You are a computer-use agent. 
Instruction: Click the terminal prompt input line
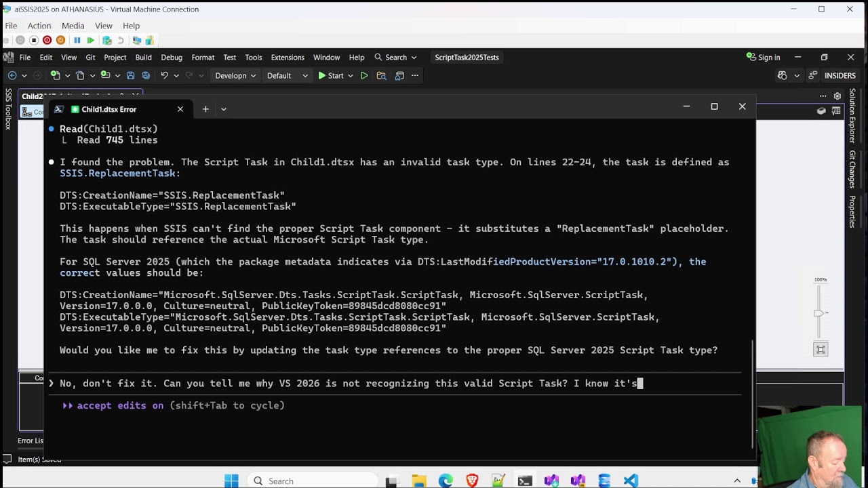click(393, 384)
